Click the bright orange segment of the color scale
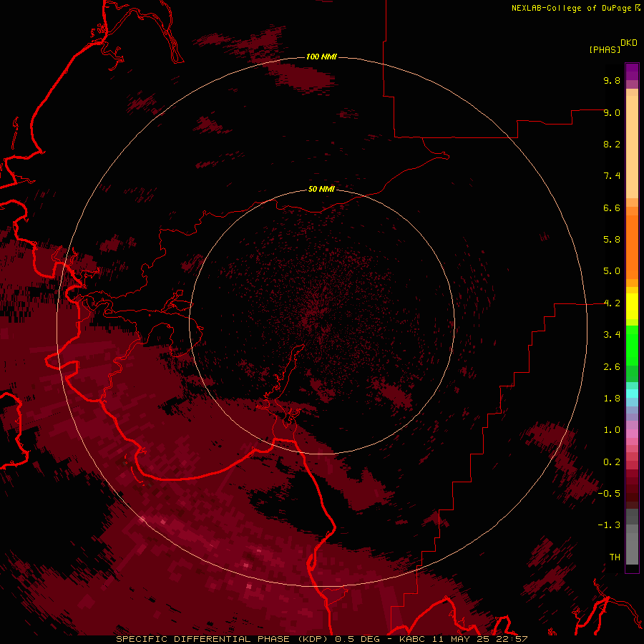This screenshot has height=644, width=644. click(632, 248)
